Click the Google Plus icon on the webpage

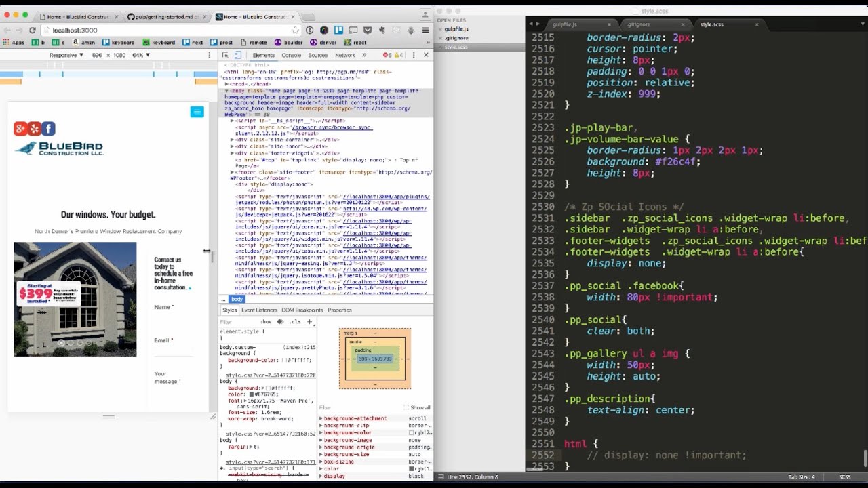pos(20,129)
